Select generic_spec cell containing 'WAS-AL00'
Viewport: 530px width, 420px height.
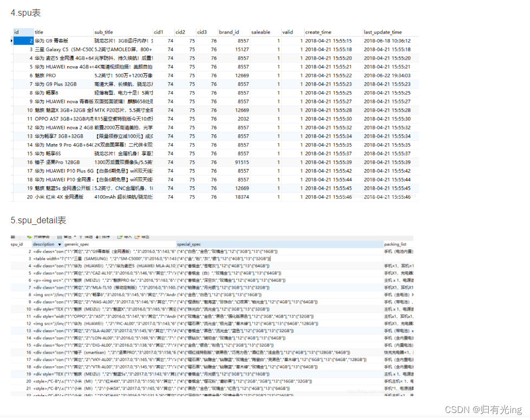coord(120,302)
